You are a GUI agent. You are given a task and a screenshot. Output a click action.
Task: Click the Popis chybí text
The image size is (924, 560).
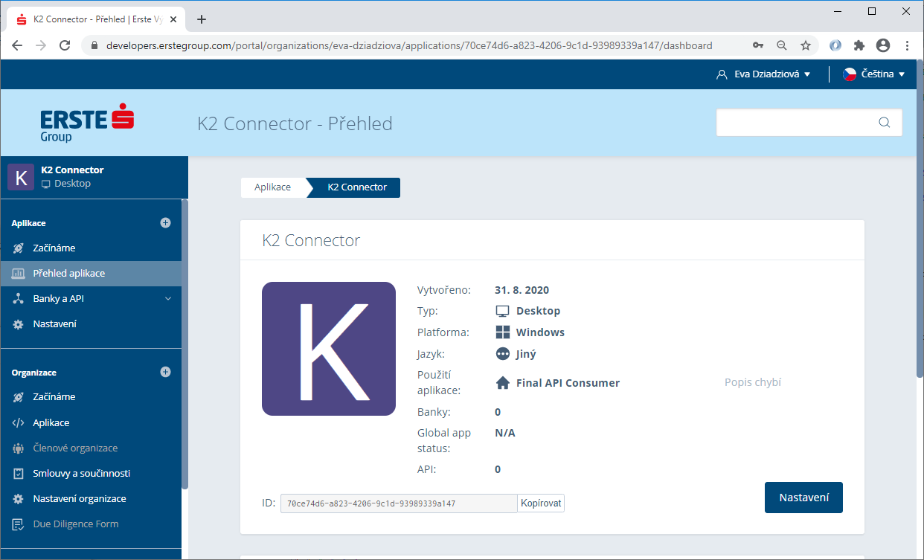click(x=753, y=383)
